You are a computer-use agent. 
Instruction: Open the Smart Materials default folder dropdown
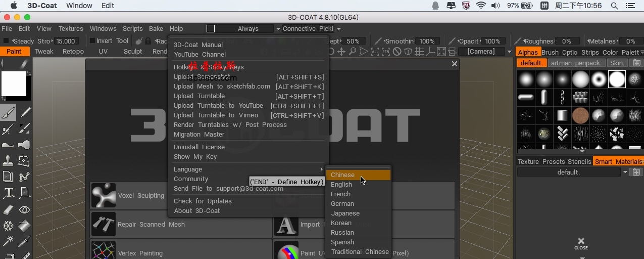[625, 172]
